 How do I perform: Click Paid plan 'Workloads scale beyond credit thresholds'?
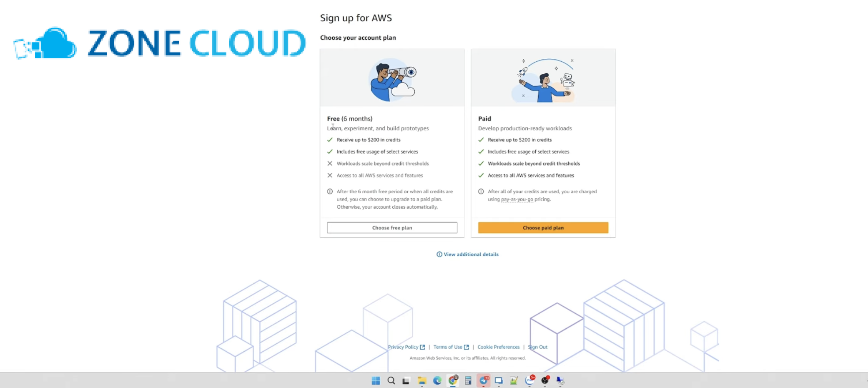pos(534,164)
